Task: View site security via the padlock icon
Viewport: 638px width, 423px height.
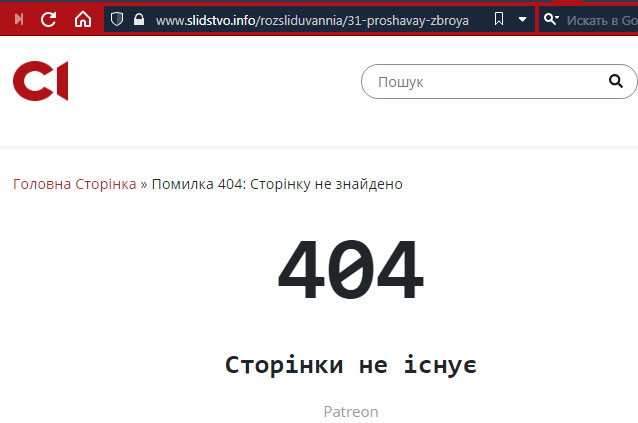Action: [139, 19]
